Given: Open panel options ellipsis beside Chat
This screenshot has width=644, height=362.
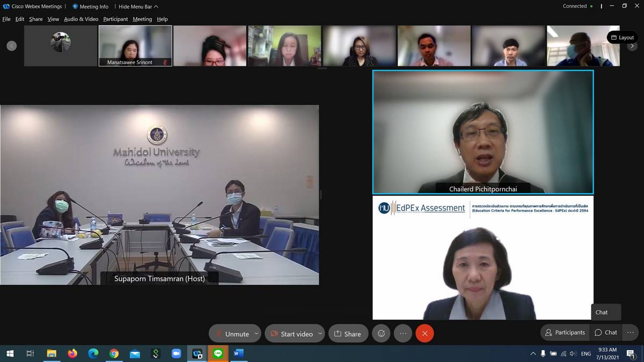Looking at the screenshot, I should click(630, 333).
